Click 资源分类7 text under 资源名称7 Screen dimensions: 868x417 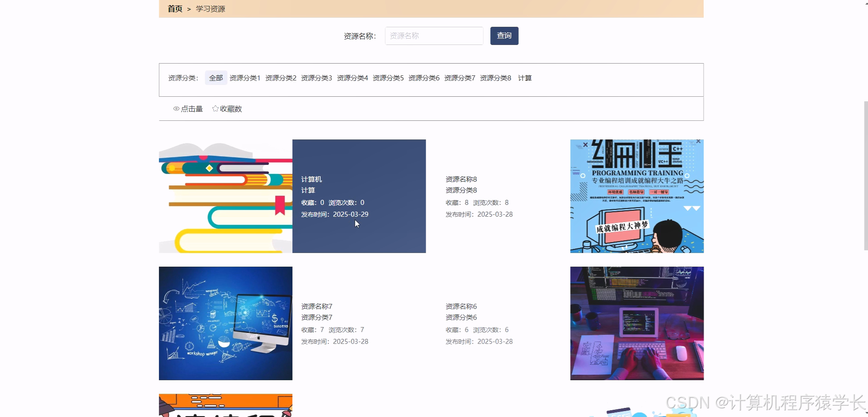point(317,317)
